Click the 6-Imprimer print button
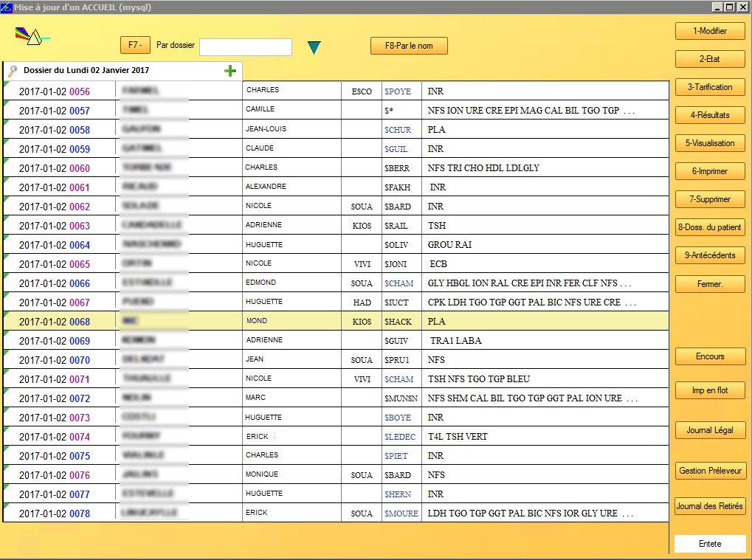752x560 pixels. tap(709, 171)
